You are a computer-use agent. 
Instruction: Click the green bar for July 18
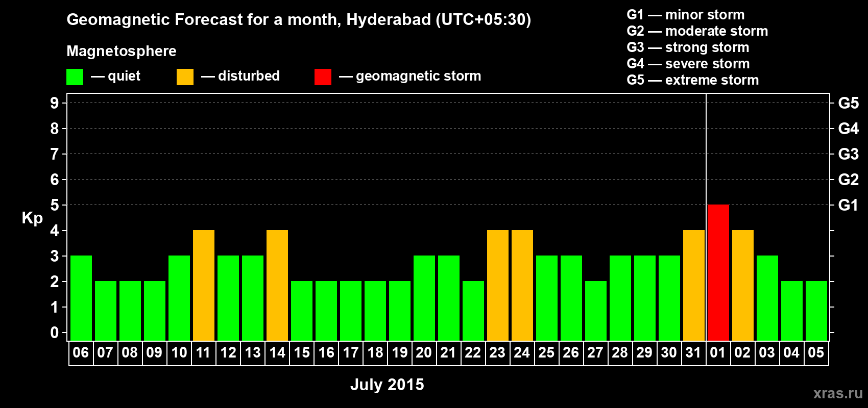[375, 311]
